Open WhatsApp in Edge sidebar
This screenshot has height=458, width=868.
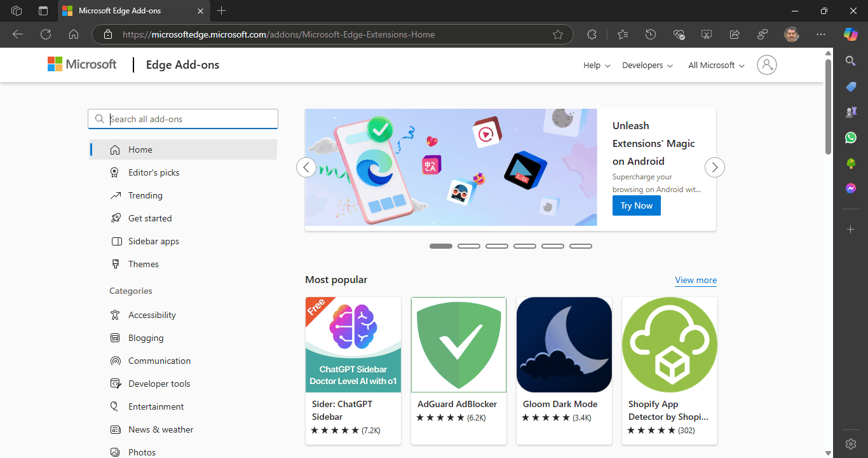[851, 137]
